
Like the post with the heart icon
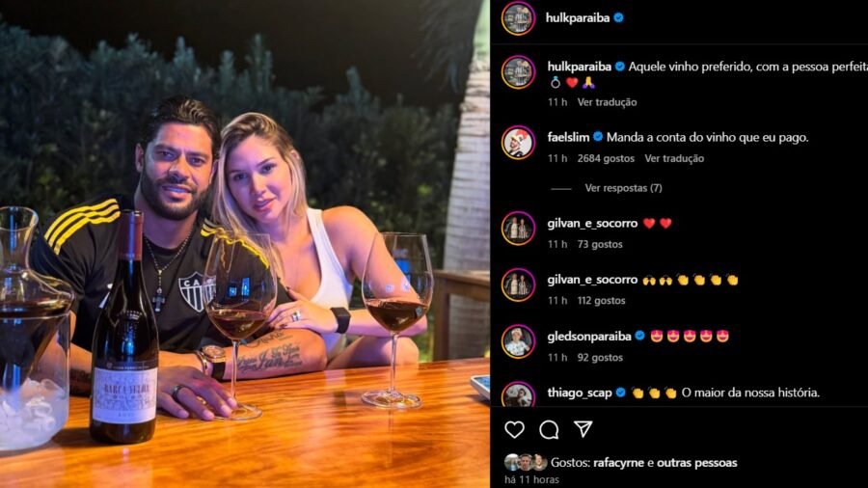pyautogui.click(x=514, y=429)
